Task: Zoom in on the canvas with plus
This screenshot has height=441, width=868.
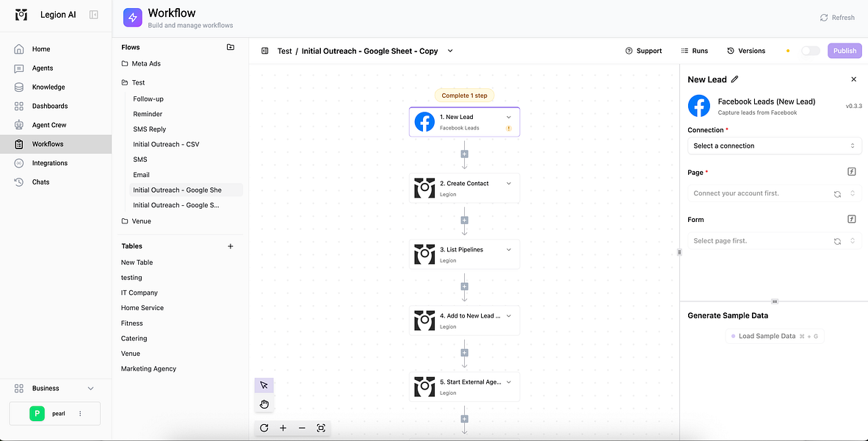Action: click(x=283, y=428)
